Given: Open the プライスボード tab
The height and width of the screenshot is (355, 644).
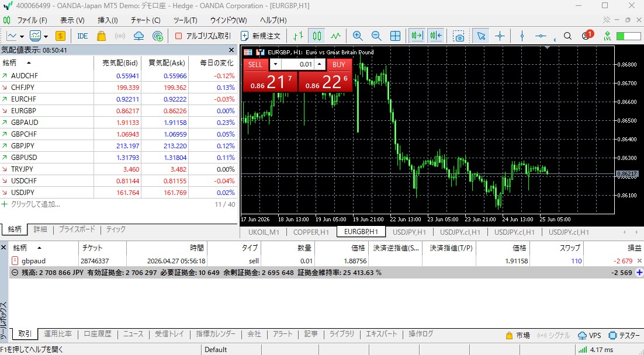Looking at the screenshot, I should click(x=77, y=229).
